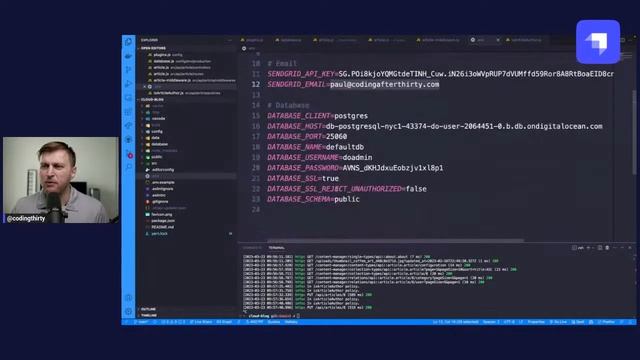Click the editor horizontal scrollbar
The width and height of the screenshot is (640, 360).
pos(395,240)
